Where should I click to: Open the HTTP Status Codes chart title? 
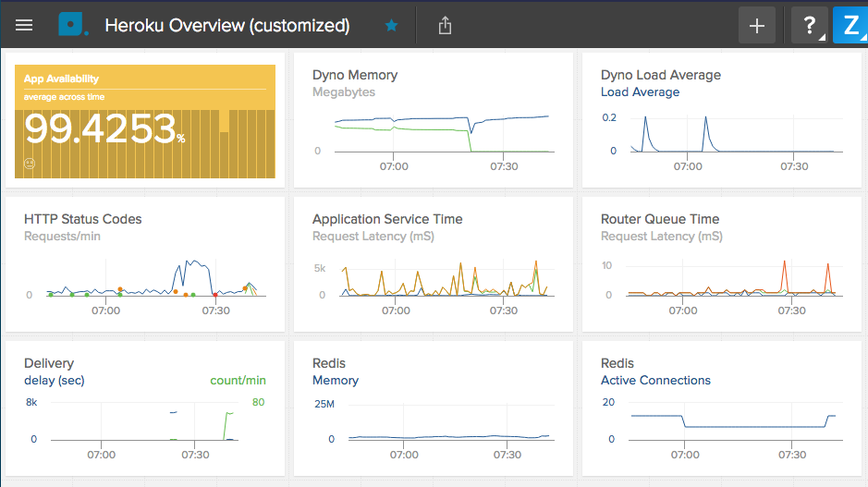coord(82,219)
